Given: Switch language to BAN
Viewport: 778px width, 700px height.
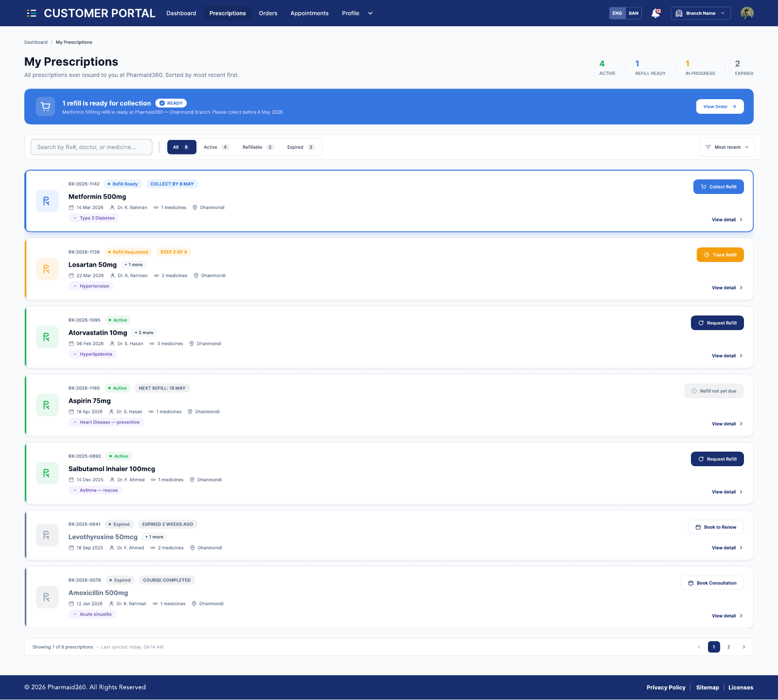Looking at the screenshot, I should pos(633,13).
